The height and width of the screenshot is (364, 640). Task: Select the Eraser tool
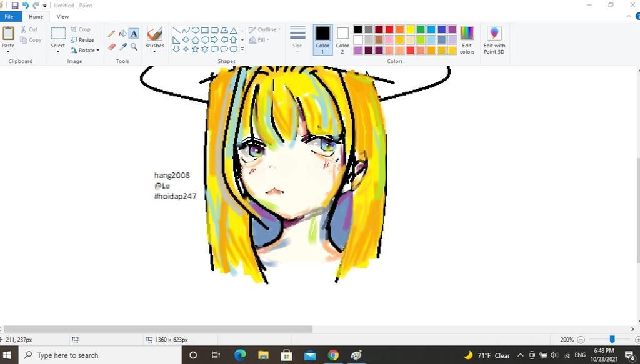(x=112, y=46)
